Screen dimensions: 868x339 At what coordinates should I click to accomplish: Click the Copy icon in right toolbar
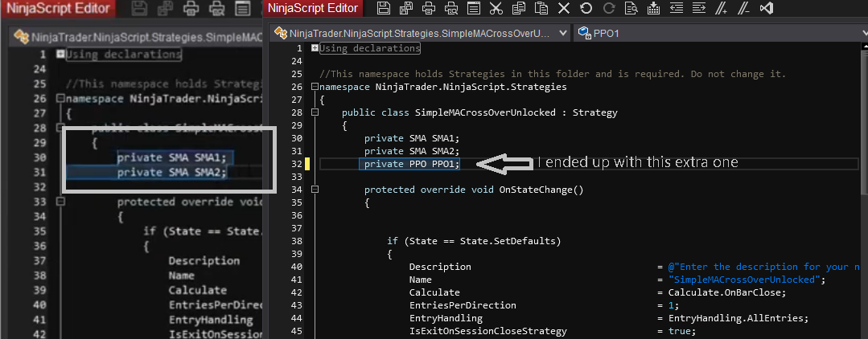tap(519, 8)
